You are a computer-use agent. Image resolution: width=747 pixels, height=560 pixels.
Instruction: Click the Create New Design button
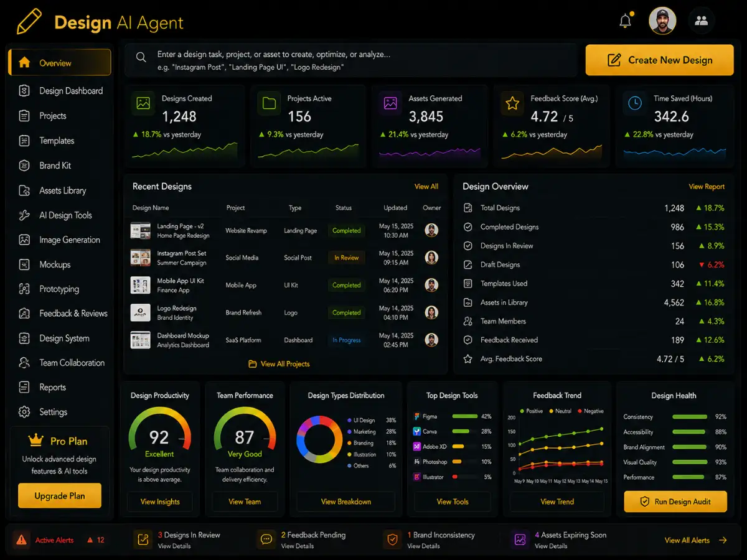click(659, 60)
